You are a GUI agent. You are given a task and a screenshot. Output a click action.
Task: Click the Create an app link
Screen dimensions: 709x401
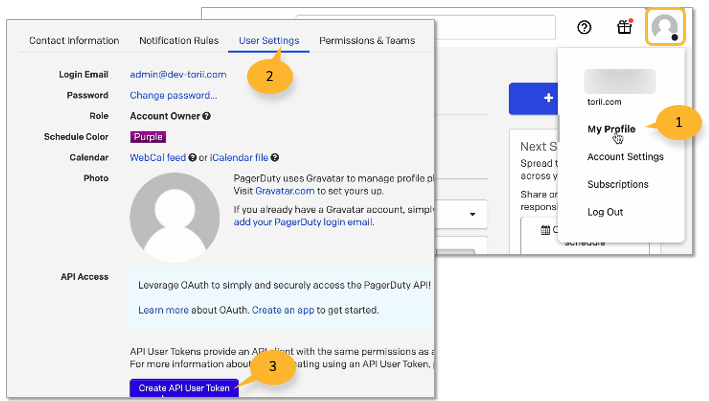point(283,311)
